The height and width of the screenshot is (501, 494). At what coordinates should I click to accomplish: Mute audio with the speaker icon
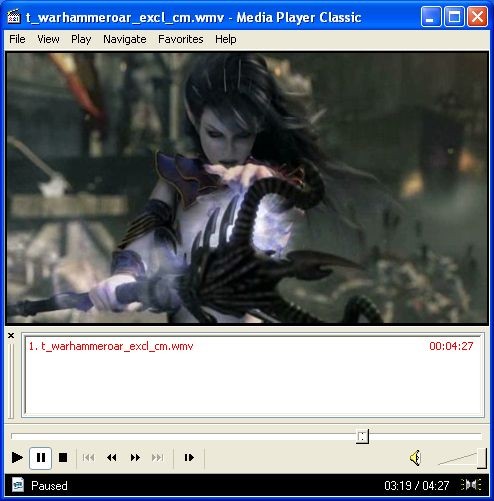coord(415,458)
